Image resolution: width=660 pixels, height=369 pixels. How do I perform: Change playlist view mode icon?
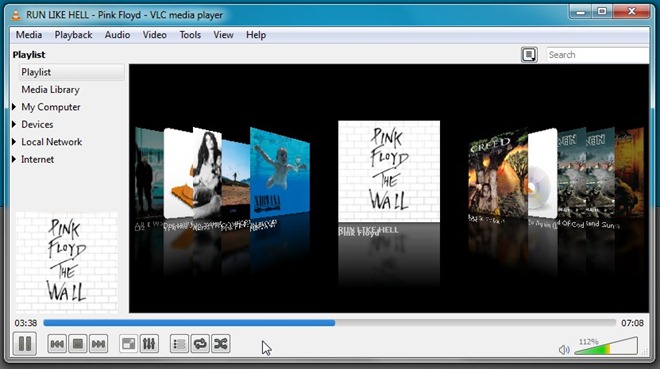[x=529, y=55]
